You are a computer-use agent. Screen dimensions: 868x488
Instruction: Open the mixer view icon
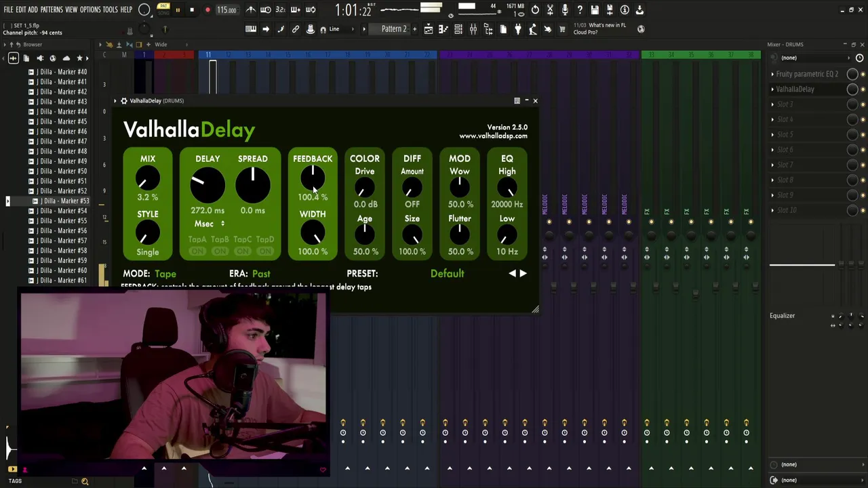[x=473, y=29]
